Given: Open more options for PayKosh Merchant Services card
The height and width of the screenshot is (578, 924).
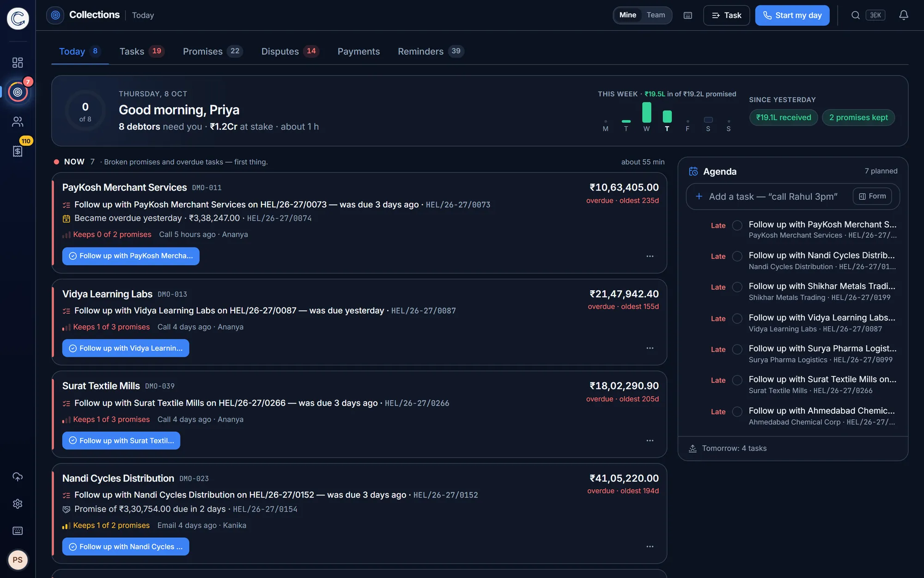Looking at the screenshot, I should [x=650, y=256].
